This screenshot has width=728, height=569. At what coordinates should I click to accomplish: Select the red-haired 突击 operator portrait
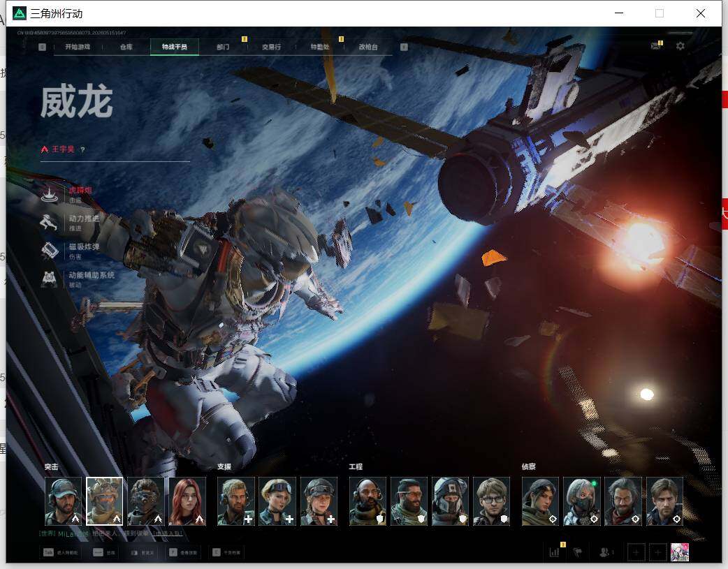pyautogui.click(x=187, y=501)
